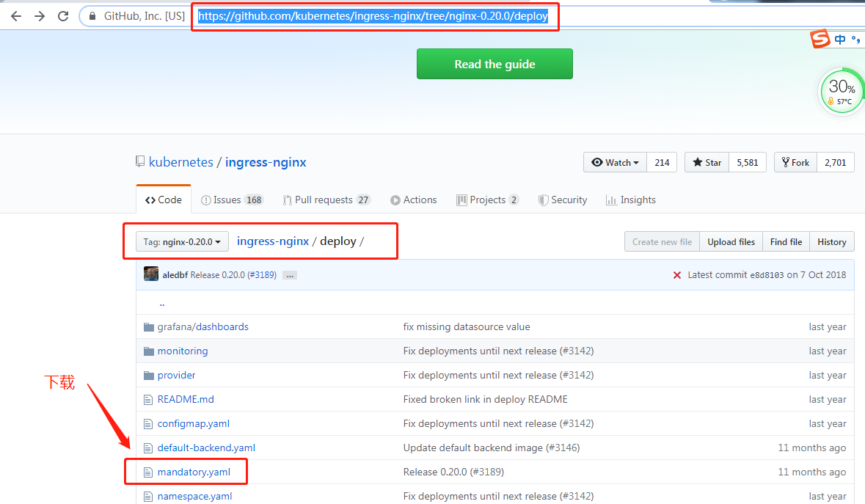Click the Upload files button
Viewport: 865px width, 504px height.
click(x=731, y=241)
